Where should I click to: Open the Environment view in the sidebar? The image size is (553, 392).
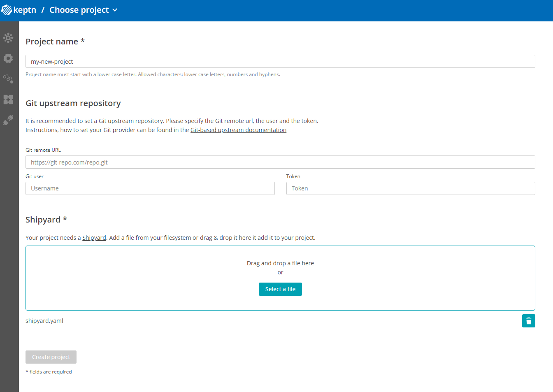8,37
